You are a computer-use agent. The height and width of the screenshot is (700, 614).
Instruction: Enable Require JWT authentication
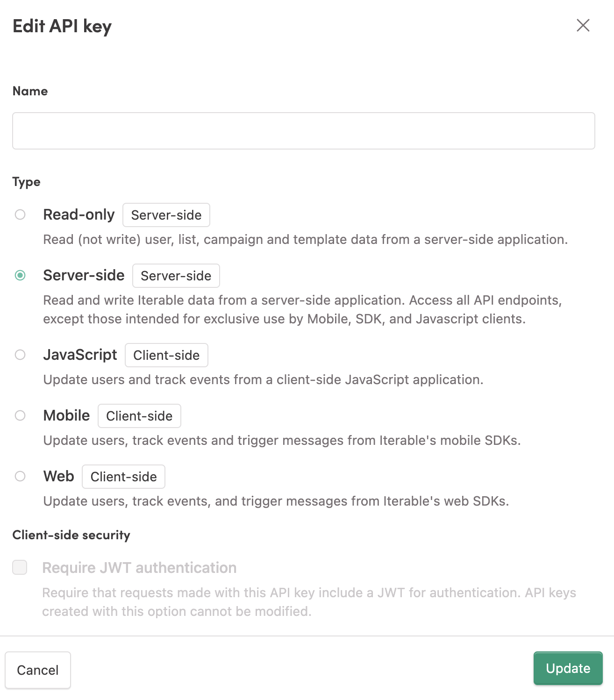coord(20,567)
